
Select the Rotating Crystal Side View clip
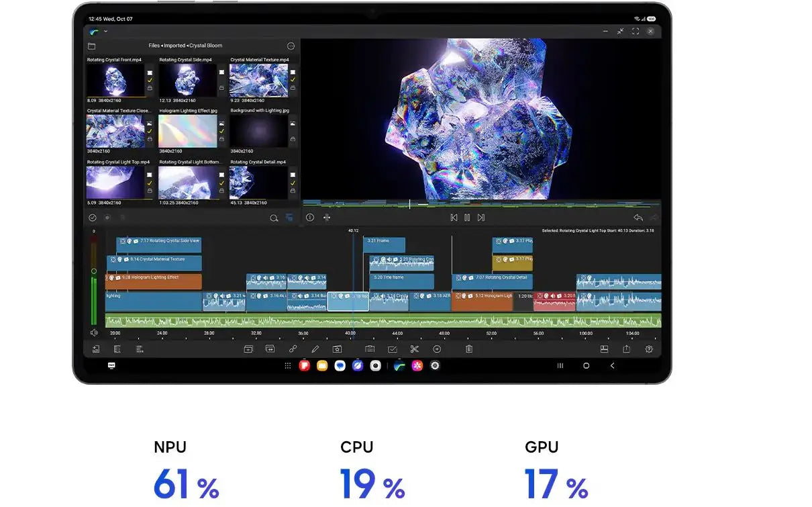159,244
